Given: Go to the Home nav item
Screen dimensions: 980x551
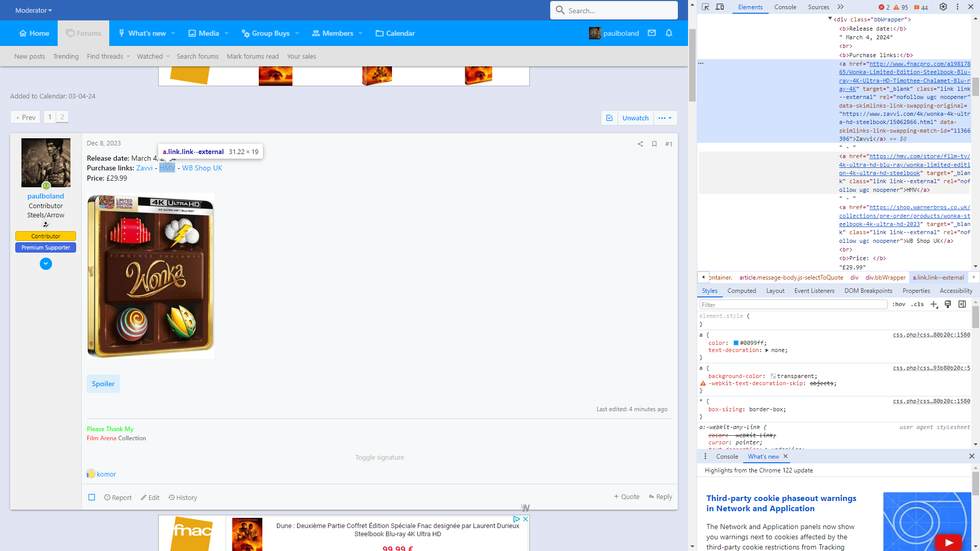Looking at the screenshot, I should (34, 33).
